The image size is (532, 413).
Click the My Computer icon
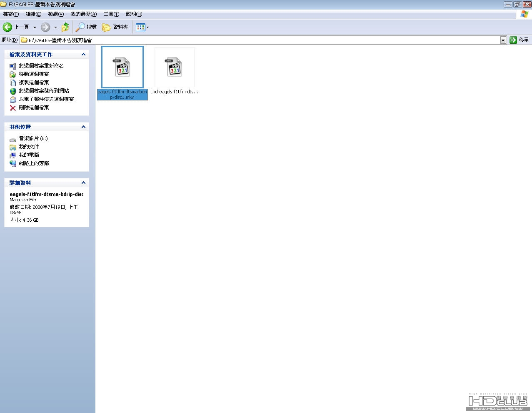click(13, 155)
